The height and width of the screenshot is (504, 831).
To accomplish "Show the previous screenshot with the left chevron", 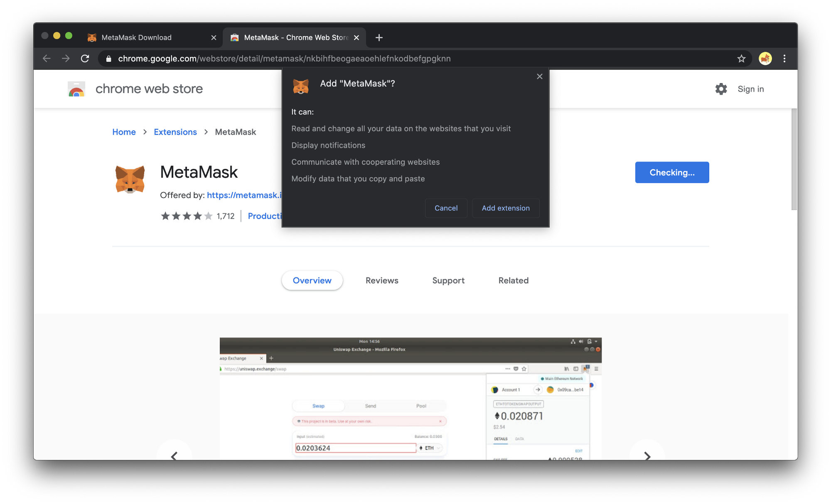I will tap(174, 455).
